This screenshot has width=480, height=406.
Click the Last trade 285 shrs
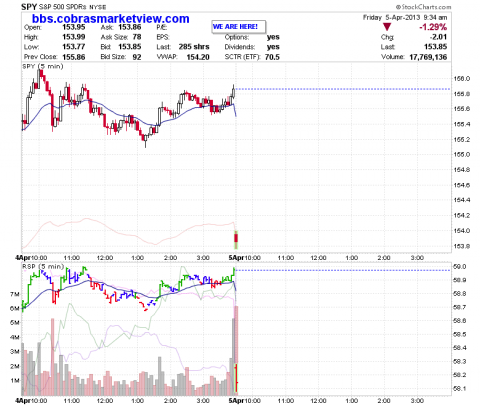pyautogui.click(x=194, y=47)
